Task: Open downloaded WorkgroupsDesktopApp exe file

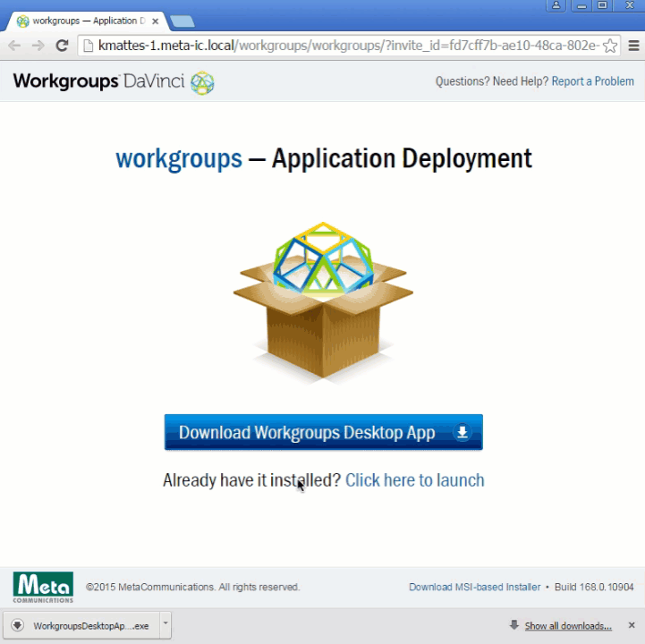Action: pos(81,626)
